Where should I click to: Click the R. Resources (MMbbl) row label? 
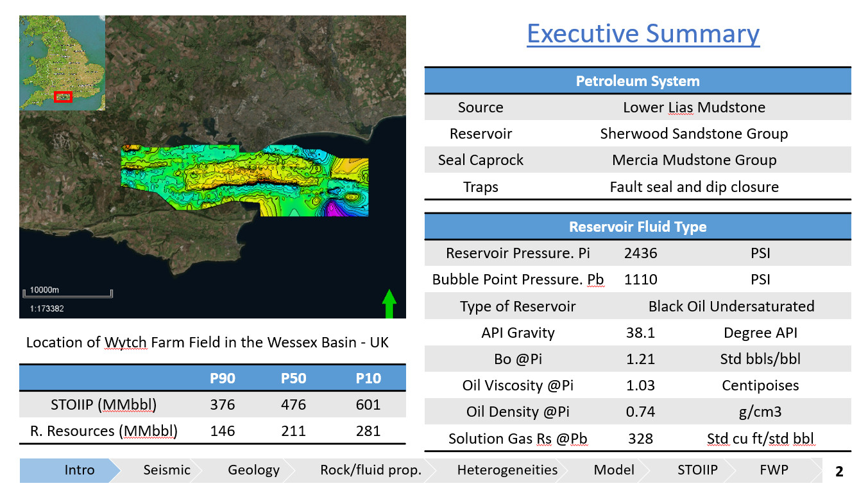(104, 431)
